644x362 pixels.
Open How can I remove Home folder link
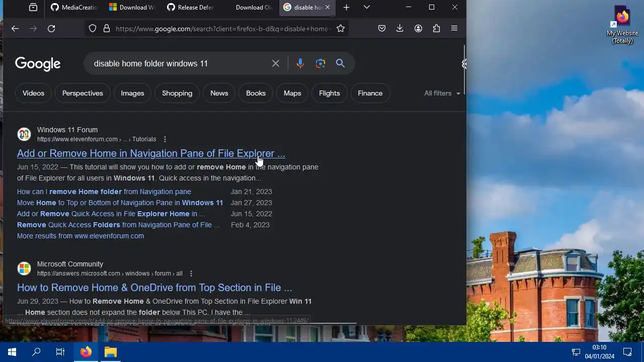click(104, 192)
